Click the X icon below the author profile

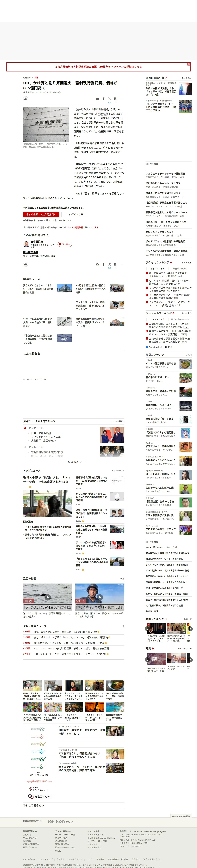pos(110,264)
